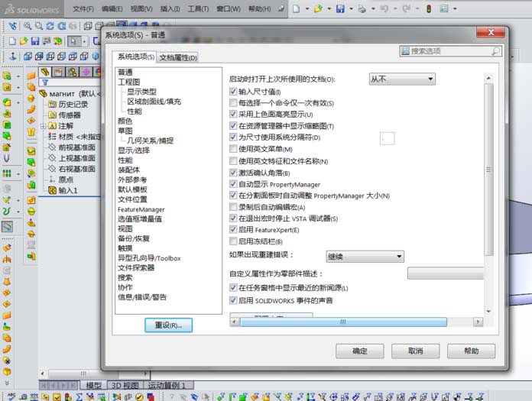Click the 取消 button

[415, 351]
